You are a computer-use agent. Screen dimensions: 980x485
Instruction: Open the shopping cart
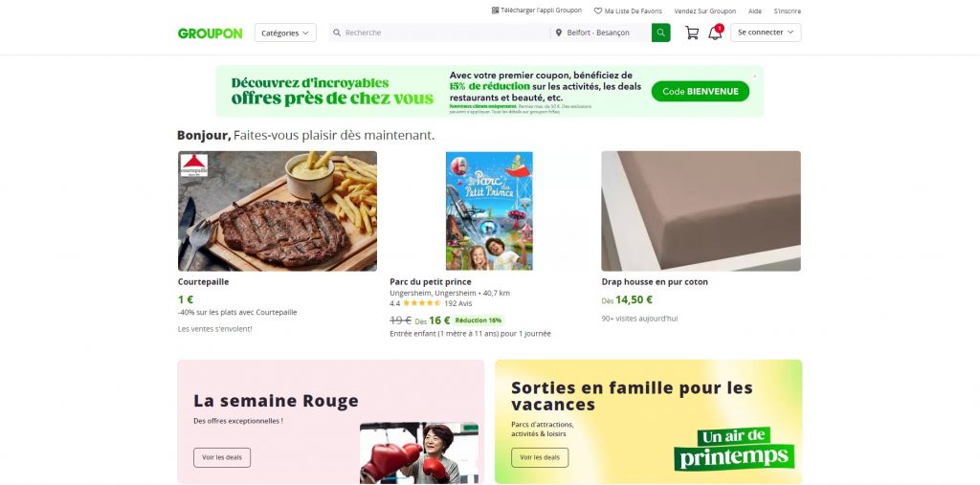point(692,33)
